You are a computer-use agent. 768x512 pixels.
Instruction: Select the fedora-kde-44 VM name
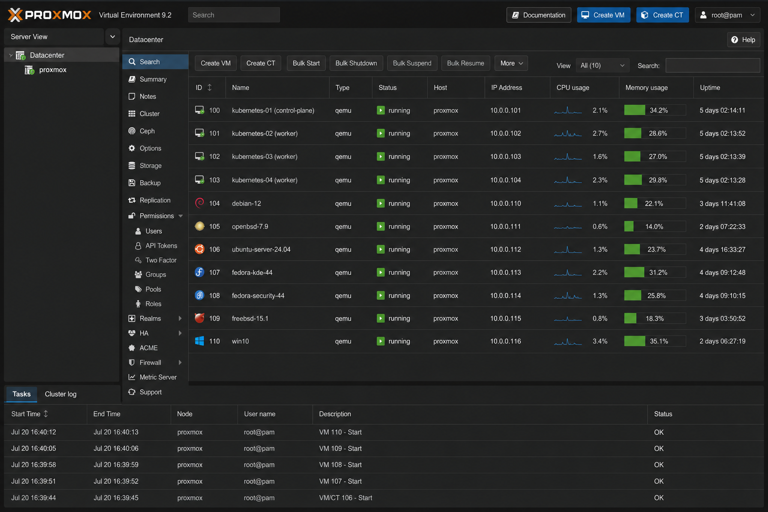pos(252,272)
